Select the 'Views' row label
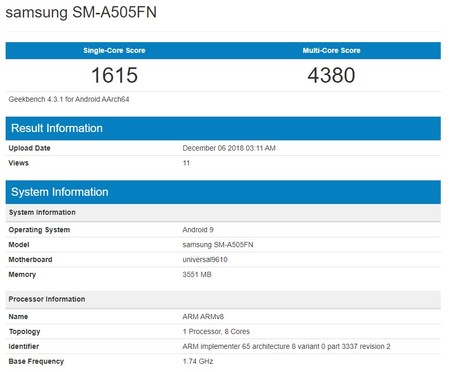The height and width of the screenshot is (372, 450). [19, 163]
